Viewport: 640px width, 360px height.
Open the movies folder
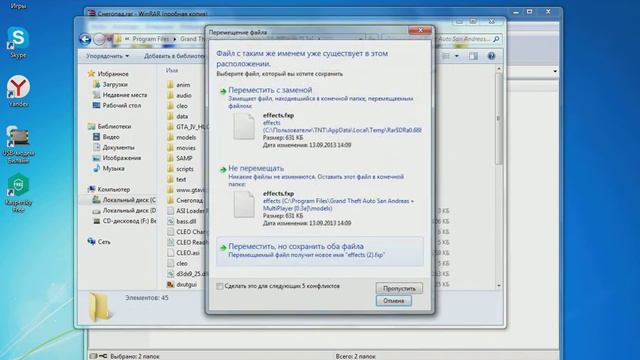(181, 148)
